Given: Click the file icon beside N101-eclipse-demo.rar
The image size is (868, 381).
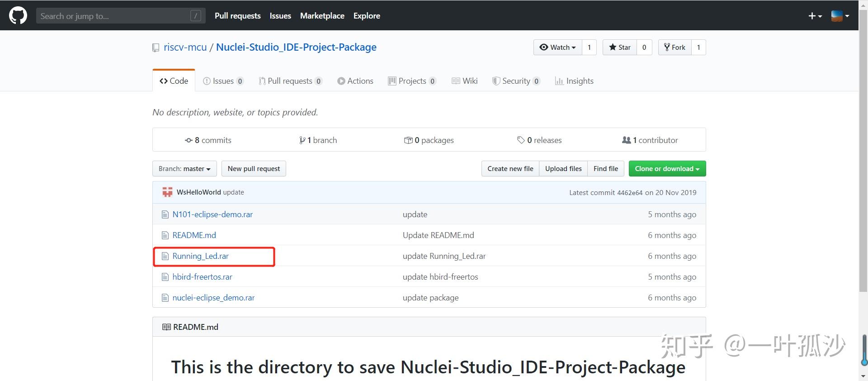Looking at the screenshot, I should pos(165,214).
